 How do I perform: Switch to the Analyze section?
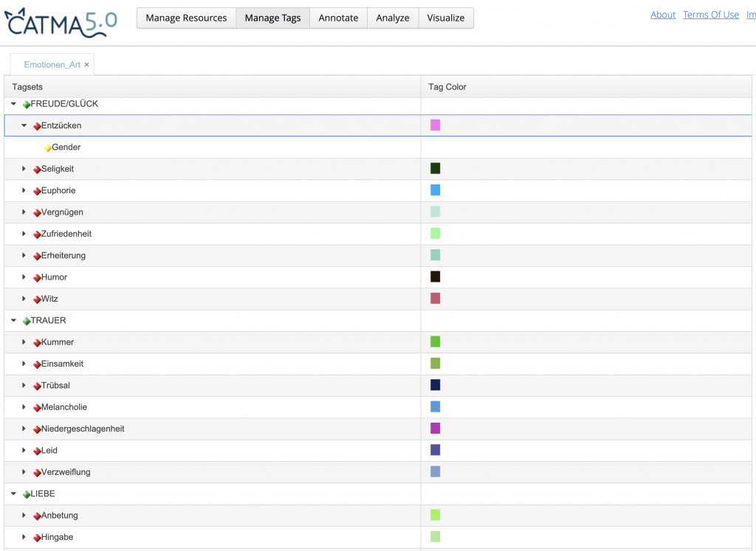point(393,18)
